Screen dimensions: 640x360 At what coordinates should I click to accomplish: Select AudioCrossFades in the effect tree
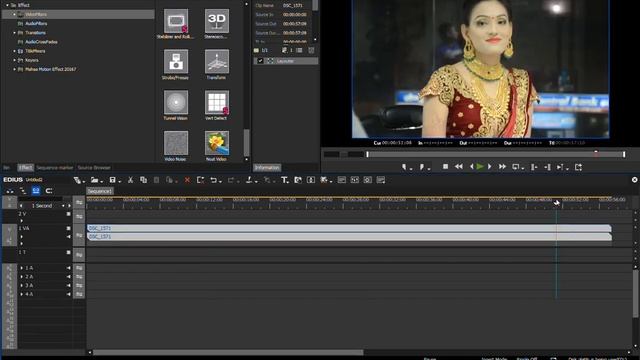coord(41,42)
